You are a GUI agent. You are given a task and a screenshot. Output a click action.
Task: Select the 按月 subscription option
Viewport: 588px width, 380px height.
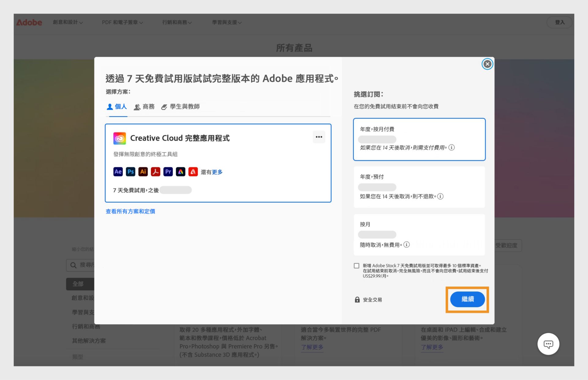pos(419,235)
